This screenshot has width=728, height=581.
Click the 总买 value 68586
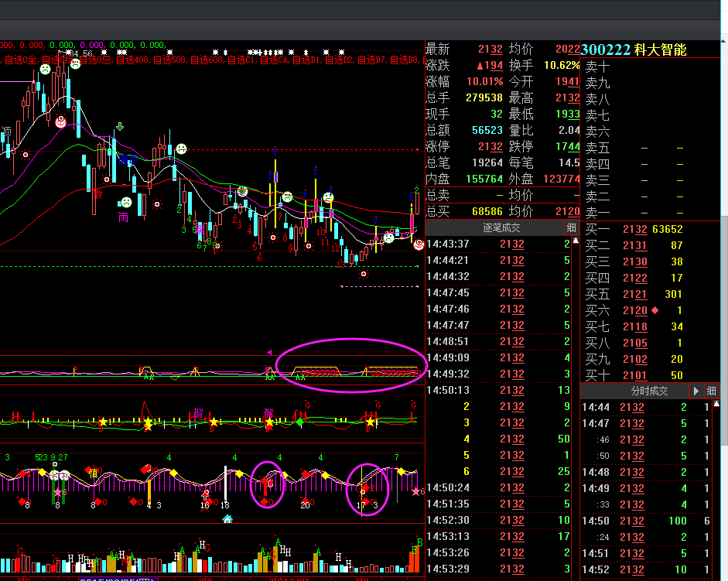click(x=487, y=212)
